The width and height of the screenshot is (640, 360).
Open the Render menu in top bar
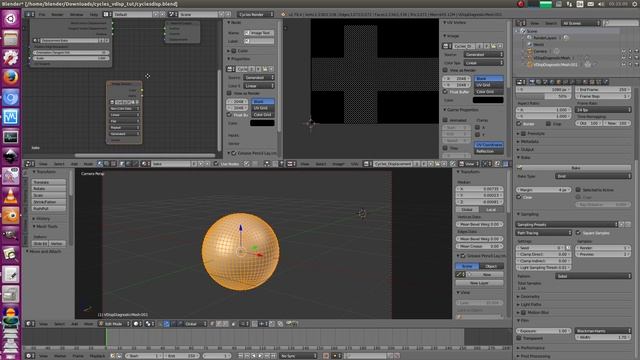tap(58, 14)
